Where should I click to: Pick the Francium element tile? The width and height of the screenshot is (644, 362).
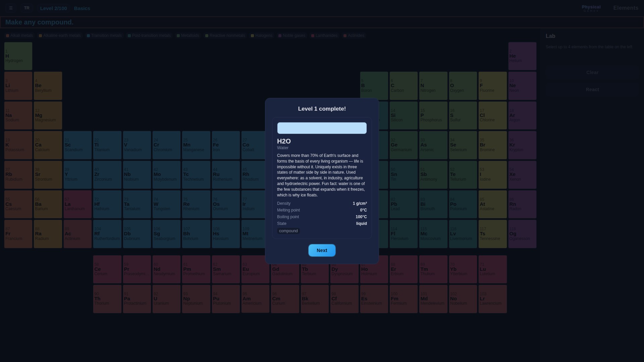pyautogui.click(x=18, y=234)
